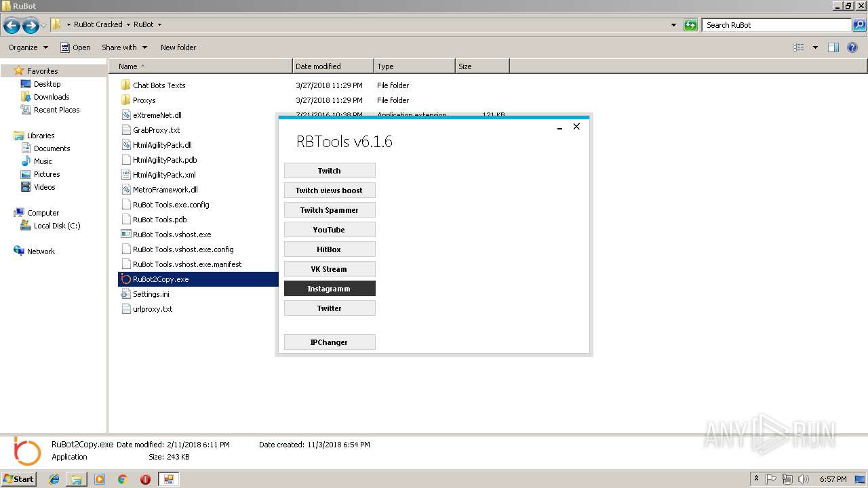
Task: Open the Organize dropdown menu
Action: [28, 47]
